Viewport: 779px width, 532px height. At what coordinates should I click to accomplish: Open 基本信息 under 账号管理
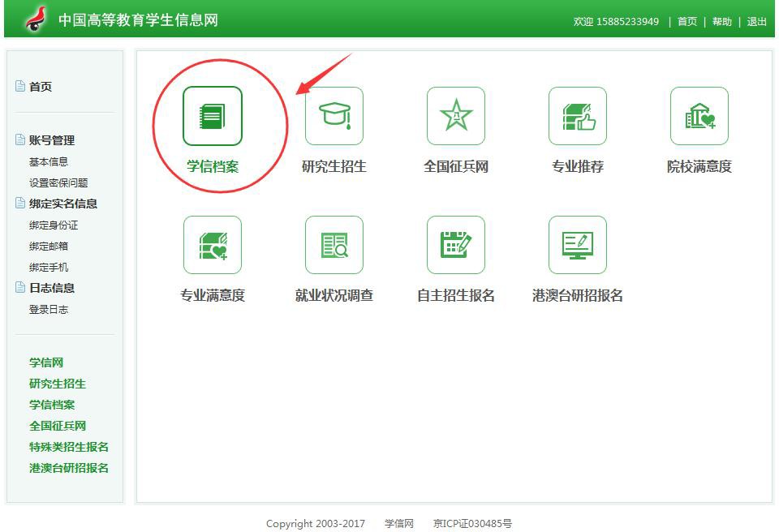[49, 161]
